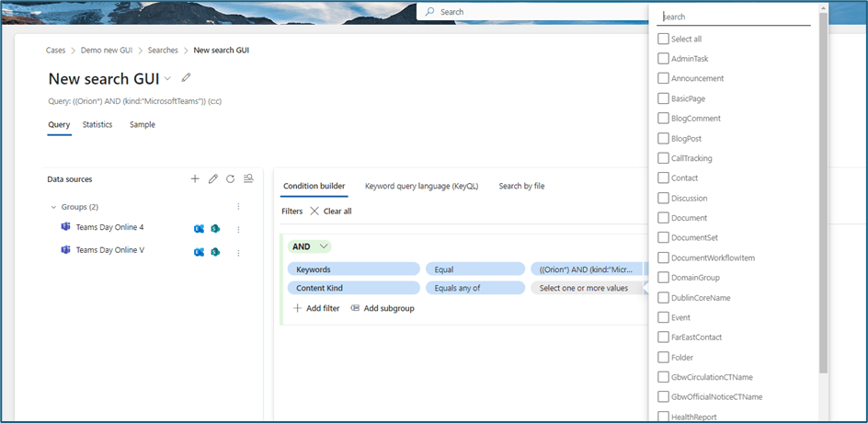Switch to the Statistics tab
This screenshot has height=423, width=868.
[x=97, y=125]
